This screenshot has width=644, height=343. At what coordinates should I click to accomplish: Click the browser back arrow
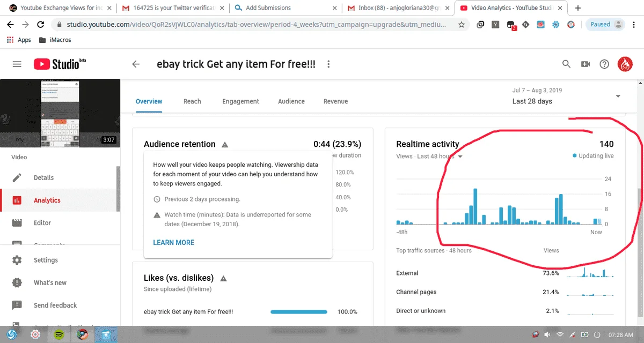11,25
